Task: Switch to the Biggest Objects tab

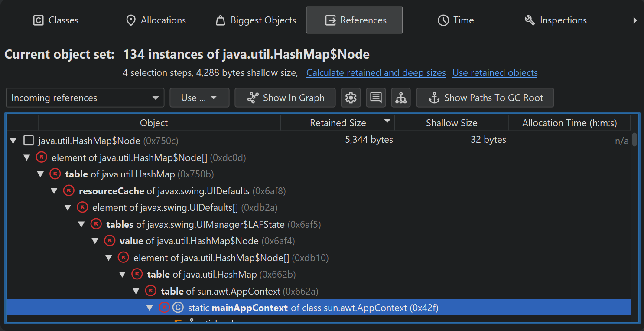Action: click(256, 20)
